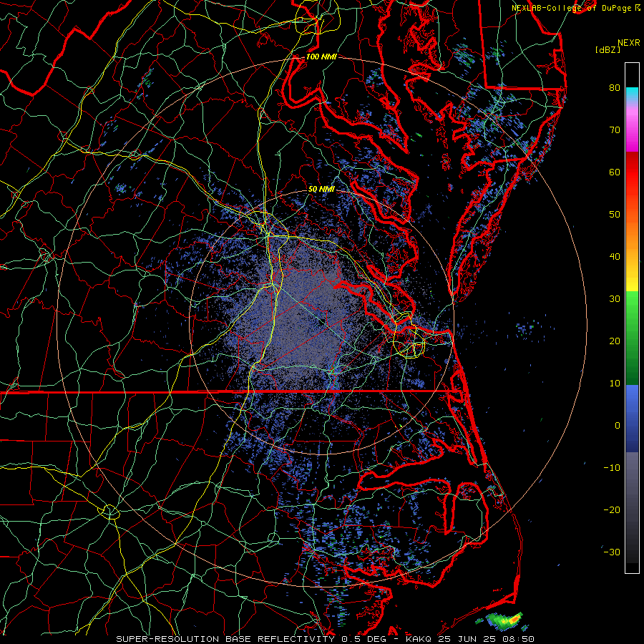Click the 50 NMI range ring label

pos(321,189)
